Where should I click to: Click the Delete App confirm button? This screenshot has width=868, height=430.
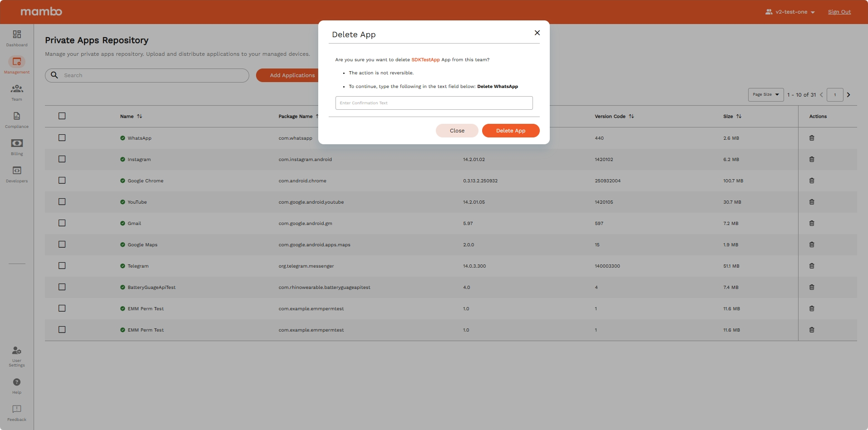pos(511,131)
